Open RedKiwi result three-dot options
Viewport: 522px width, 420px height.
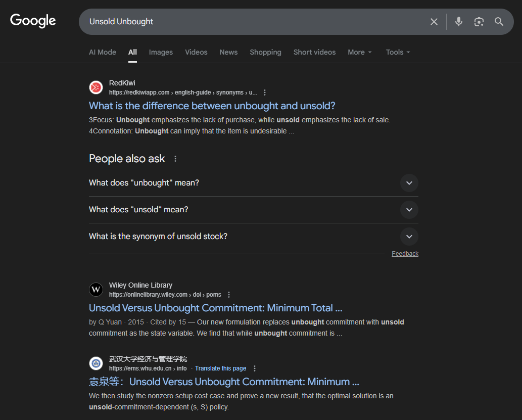click(265, 92)
